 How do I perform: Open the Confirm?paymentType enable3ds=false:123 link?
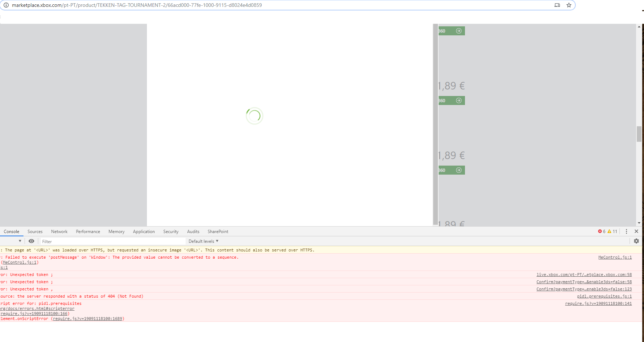point(584,289)
